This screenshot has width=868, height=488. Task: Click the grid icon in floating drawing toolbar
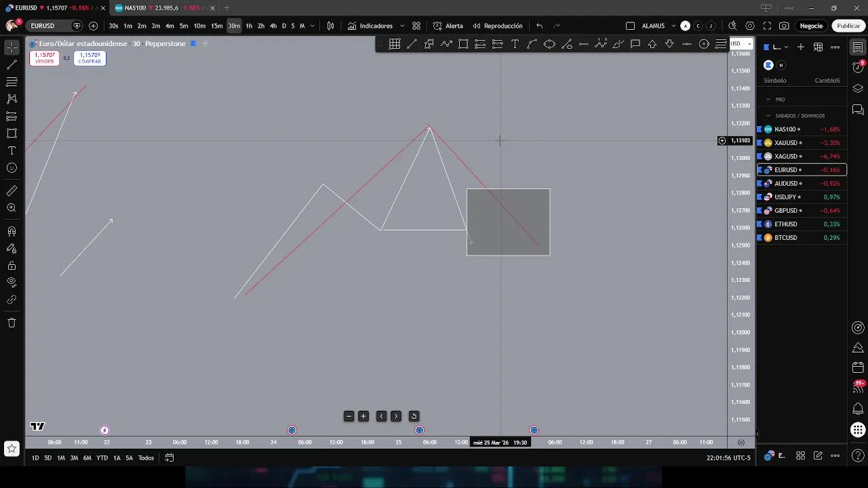pyautogui.click(x=395, y=44)
